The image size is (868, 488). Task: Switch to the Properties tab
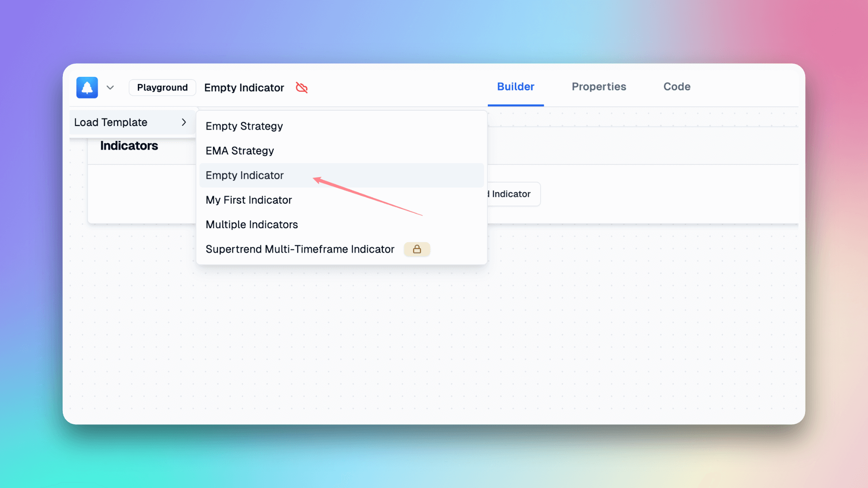coord(599,86)
